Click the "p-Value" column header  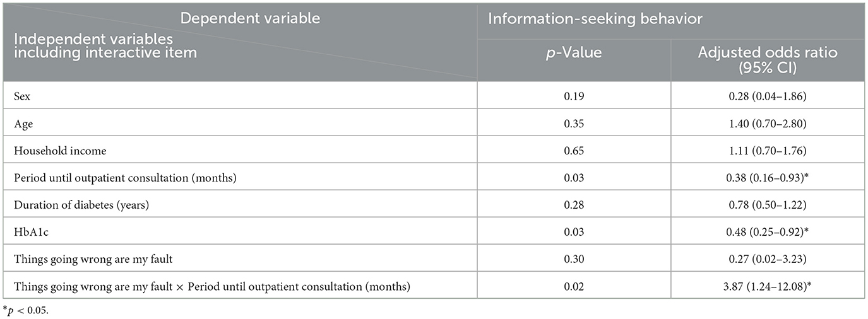574,54
